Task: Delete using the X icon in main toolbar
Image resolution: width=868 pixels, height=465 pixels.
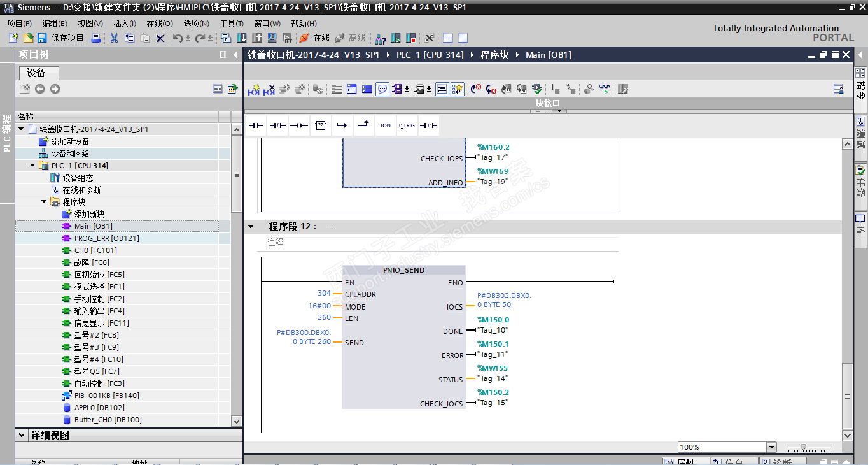Action: click(x=160, y=38)
